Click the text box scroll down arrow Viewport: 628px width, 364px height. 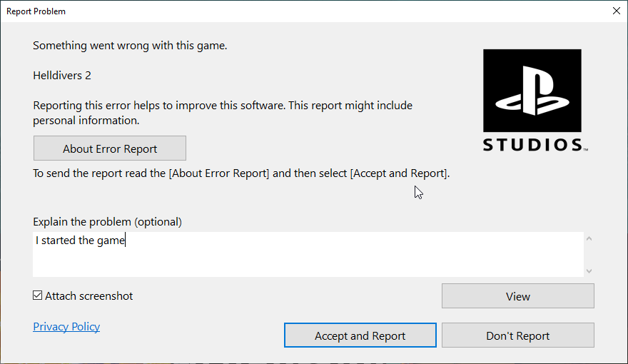(589, 271)
